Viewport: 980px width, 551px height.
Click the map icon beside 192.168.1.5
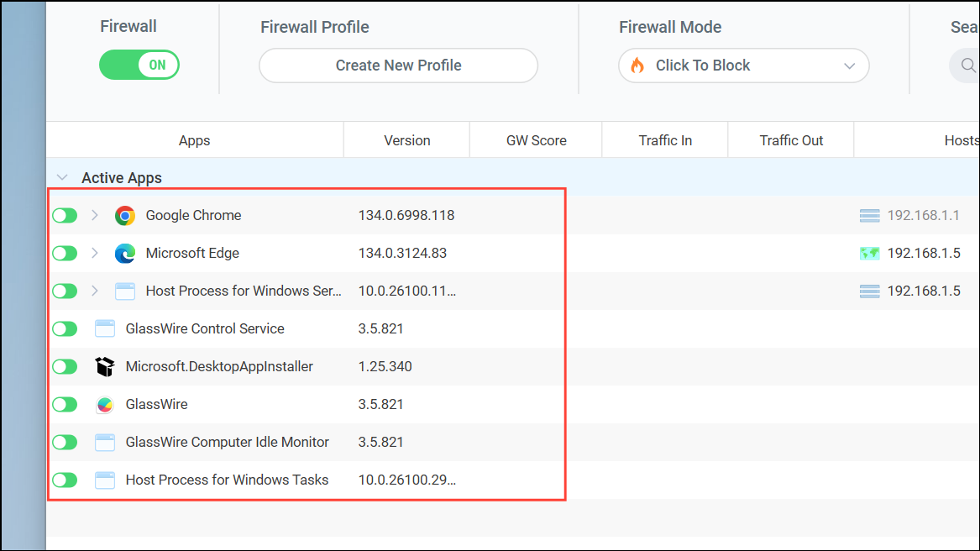[869, 253]
